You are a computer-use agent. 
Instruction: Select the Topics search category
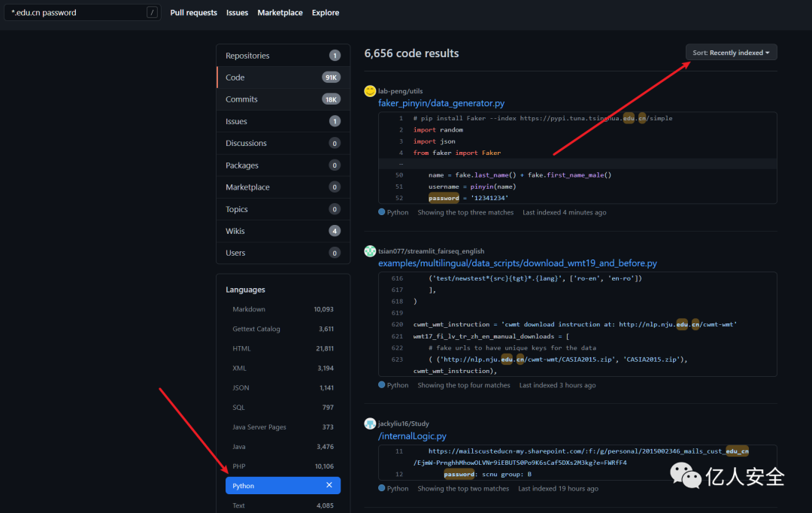tap(283, 209)
